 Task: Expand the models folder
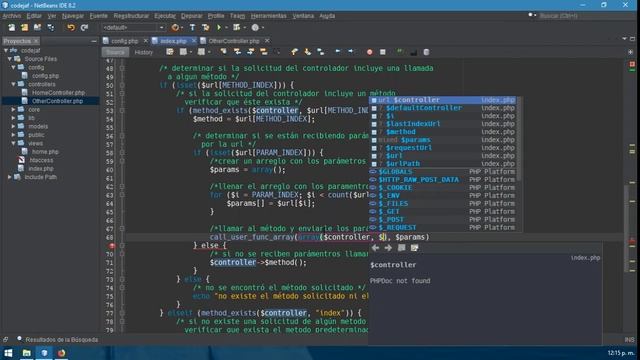[x=13, y=126]
